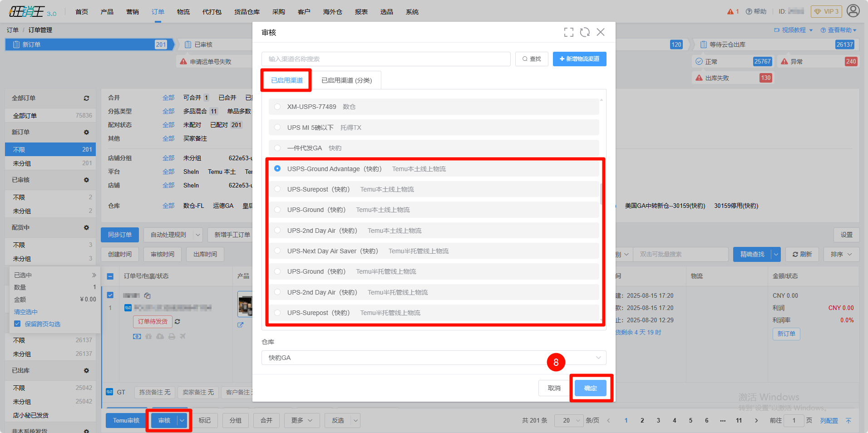Open the gear settings for 配货中 group
The height and width of the screenshot is (433, 868).
[86, 227]
